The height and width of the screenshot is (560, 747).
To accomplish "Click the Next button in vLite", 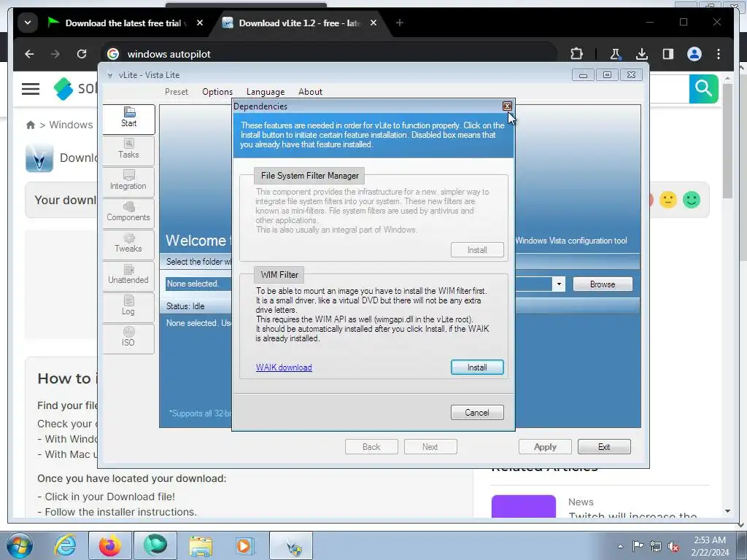I will [430, 447].
